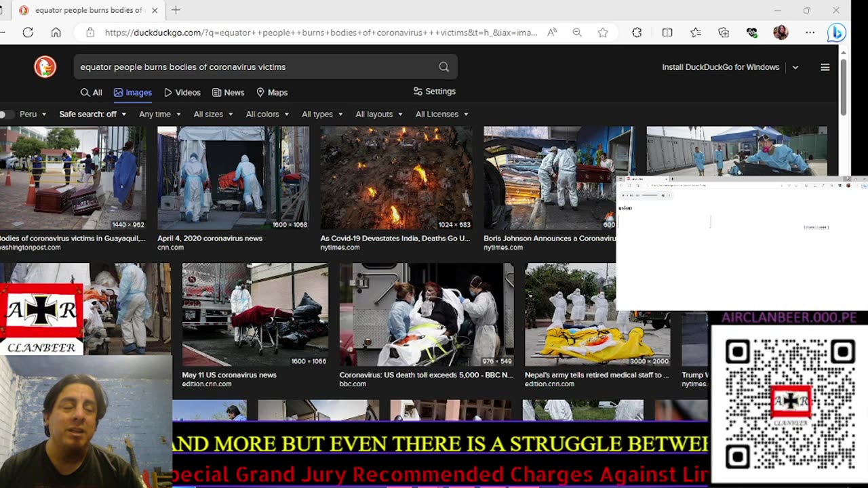The image size is (868, 488).
Task: Open the Bing Copilot sidebar
Action: point(837,33)
